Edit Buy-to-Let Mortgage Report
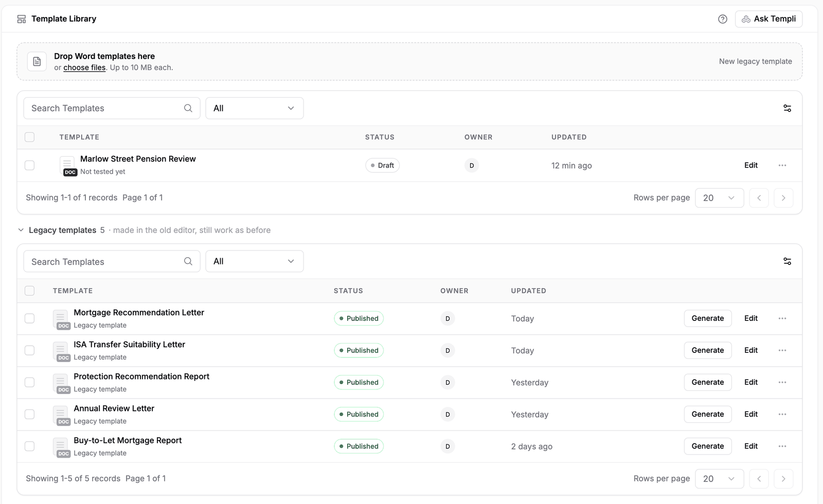823x504 pixels. (751, 446)
